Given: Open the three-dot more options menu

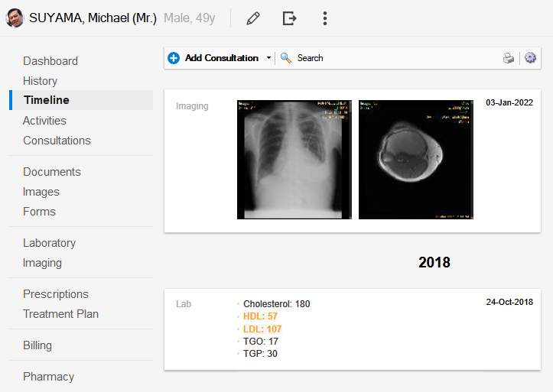Looking at the screenshot, I should click(325, 18).
